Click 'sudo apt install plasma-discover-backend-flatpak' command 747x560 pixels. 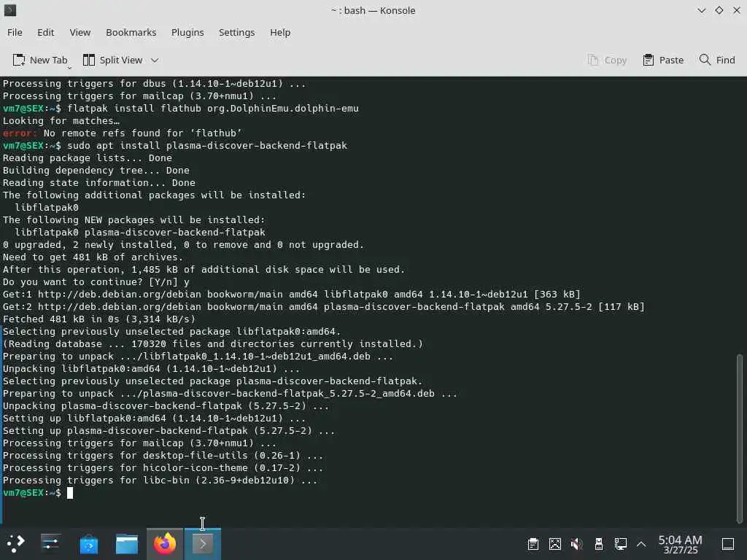coord(207,145)
